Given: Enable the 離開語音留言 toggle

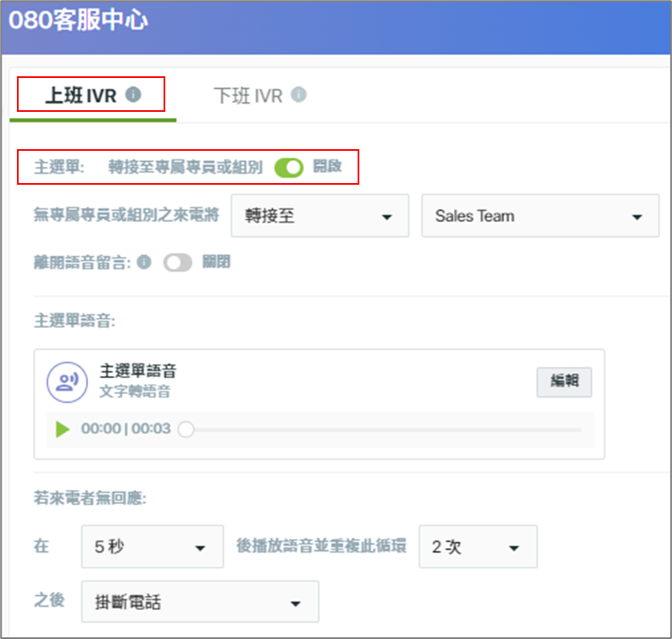Looking at the screenshot, I should point(177,262).
